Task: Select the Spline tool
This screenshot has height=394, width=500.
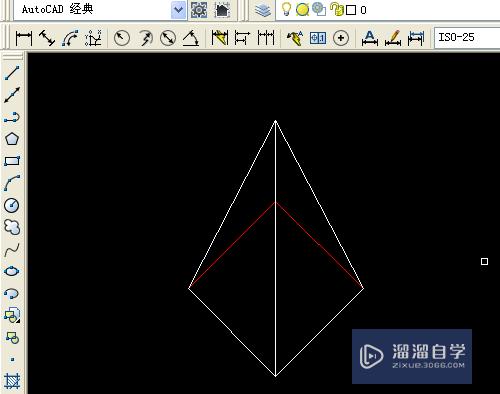Action: tap(12, 249)
